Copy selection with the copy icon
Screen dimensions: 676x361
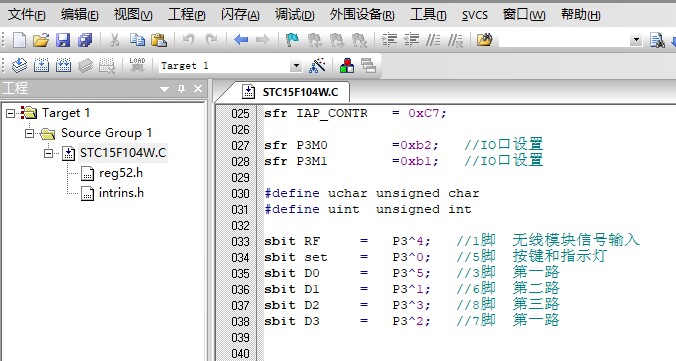(x=137, y=40)
